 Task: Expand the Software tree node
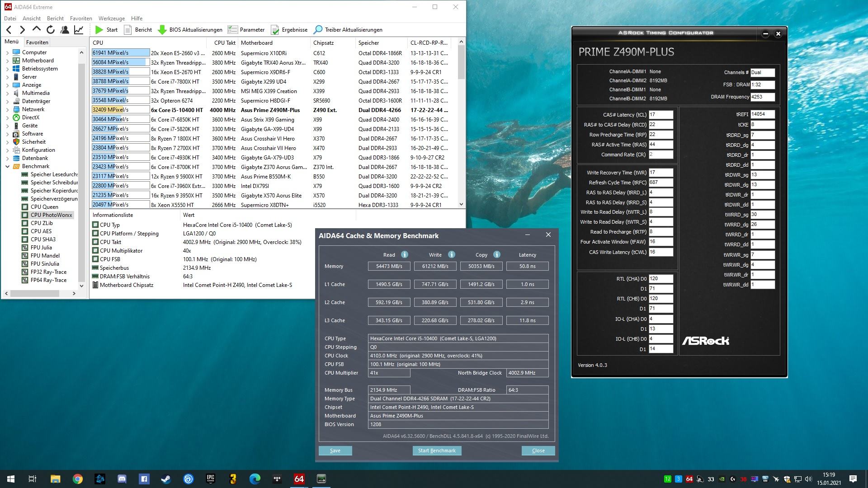click(x=7, y=134)
